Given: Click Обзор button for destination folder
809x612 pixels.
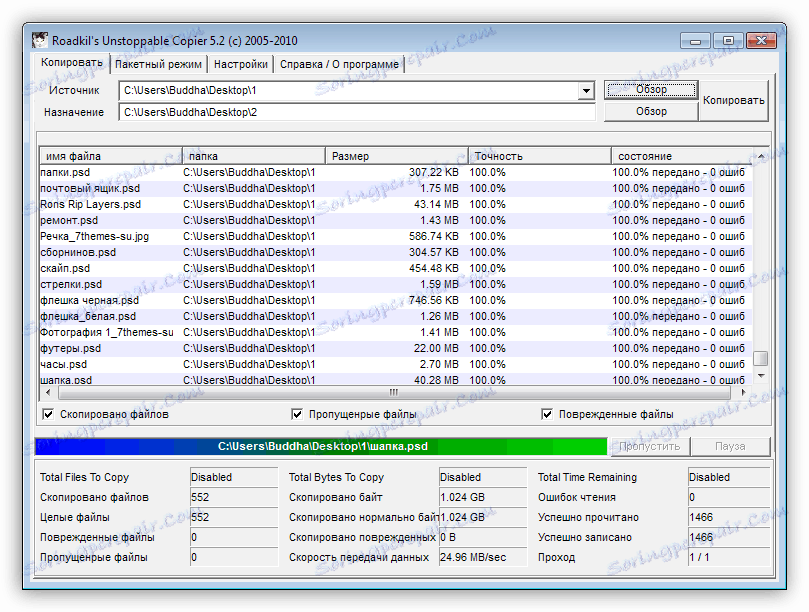Looking at the screenshot, I should pos(651,111).
